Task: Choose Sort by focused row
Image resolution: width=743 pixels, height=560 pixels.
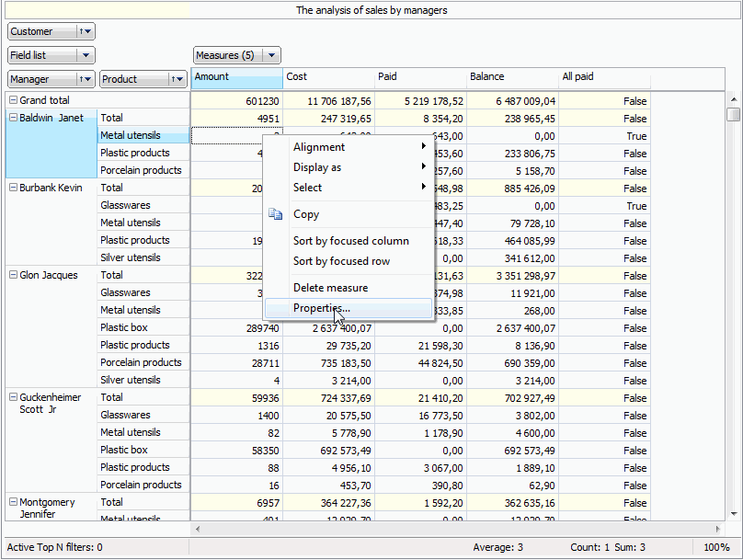Action: pos(349,261)
